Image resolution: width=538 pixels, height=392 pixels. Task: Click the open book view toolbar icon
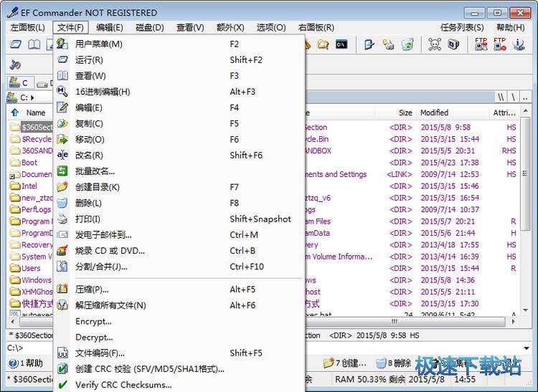(x=33, y=44)
